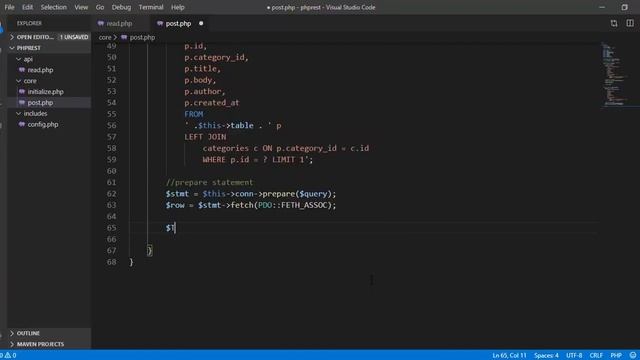
Task: Click PHP language mode selector
Action: tap(616, 356)
